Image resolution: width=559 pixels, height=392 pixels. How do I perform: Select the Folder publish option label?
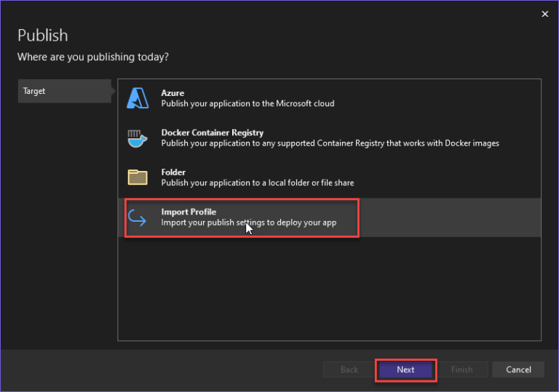(173, 172)
